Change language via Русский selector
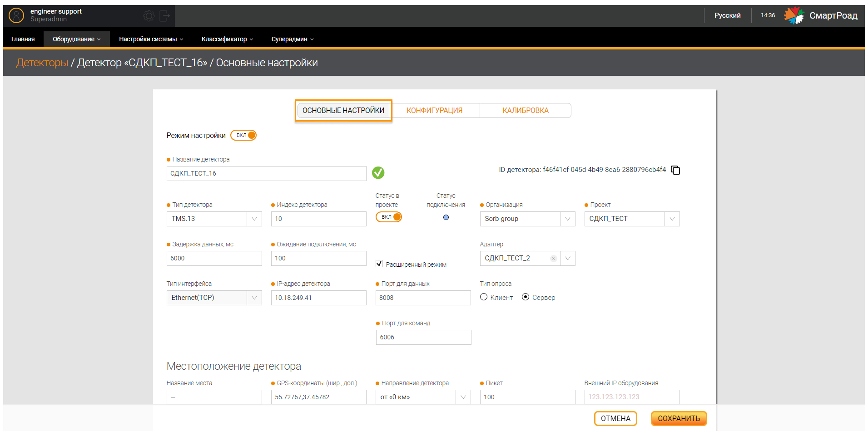The height and width of the screenshot is (436, 868). pos(728,15)
